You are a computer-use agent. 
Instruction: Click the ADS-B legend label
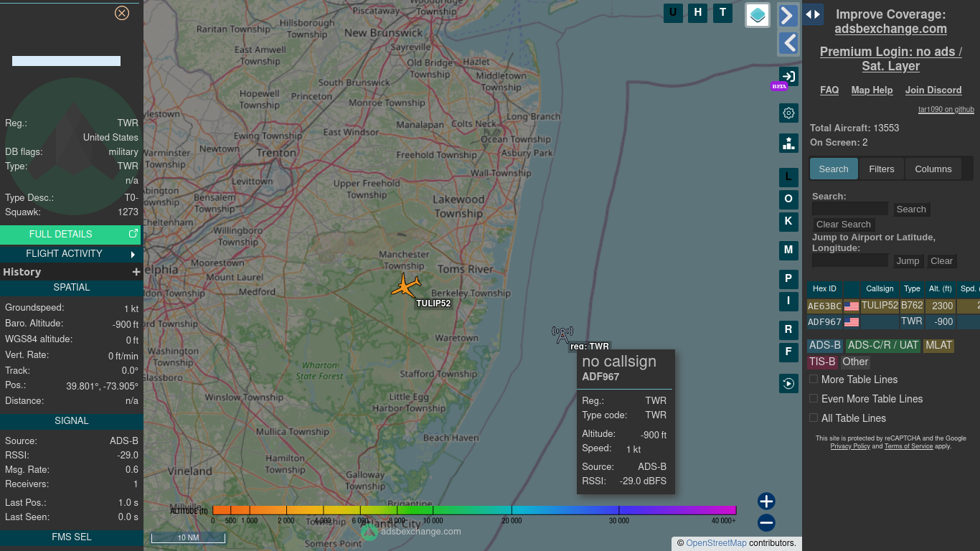tap(824, 345)
